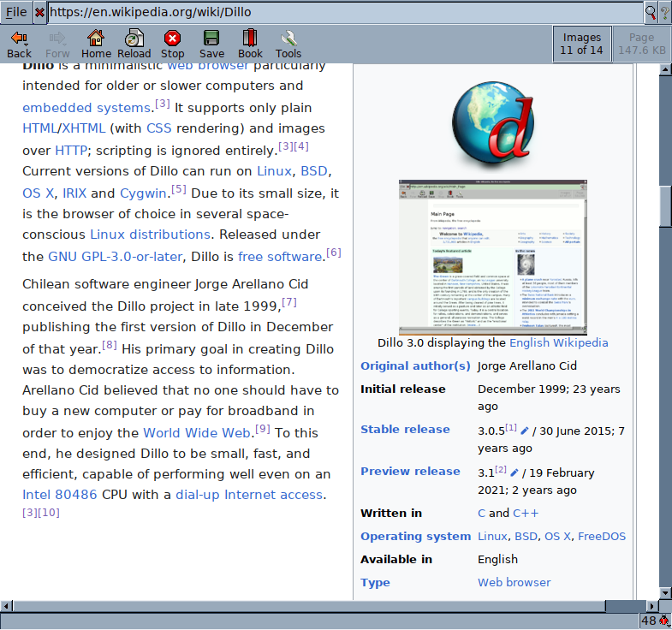Screen dimensions: 672x630
Task: Follow the English Wikipedia link
Action: point(558,343)
